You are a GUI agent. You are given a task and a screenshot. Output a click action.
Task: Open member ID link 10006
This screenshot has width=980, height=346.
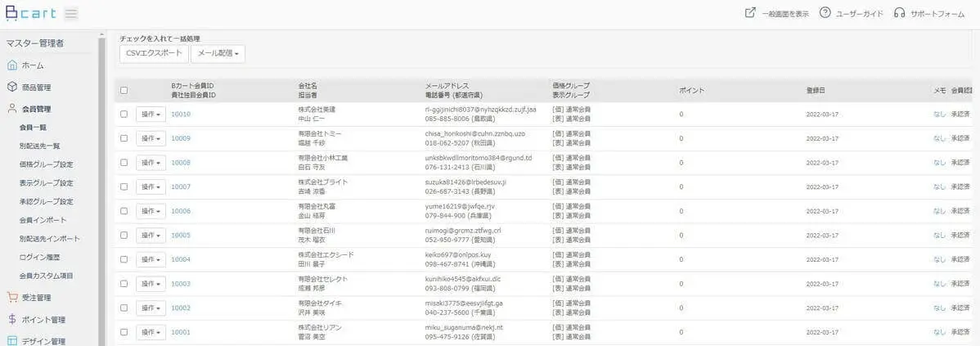click(181, 211)
